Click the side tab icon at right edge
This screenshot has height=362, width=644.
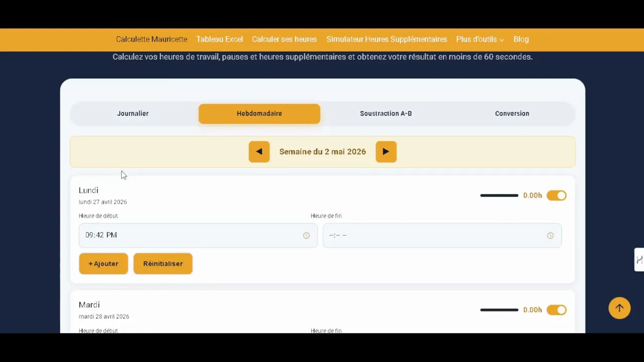tap(639, 259)
